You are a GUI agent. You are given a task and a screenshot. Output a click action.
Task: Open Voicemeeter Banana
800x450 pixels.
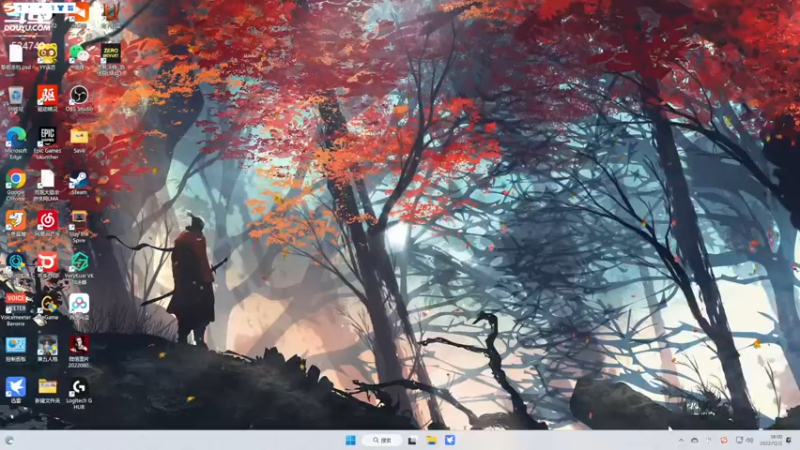click(x=16, y=305)
